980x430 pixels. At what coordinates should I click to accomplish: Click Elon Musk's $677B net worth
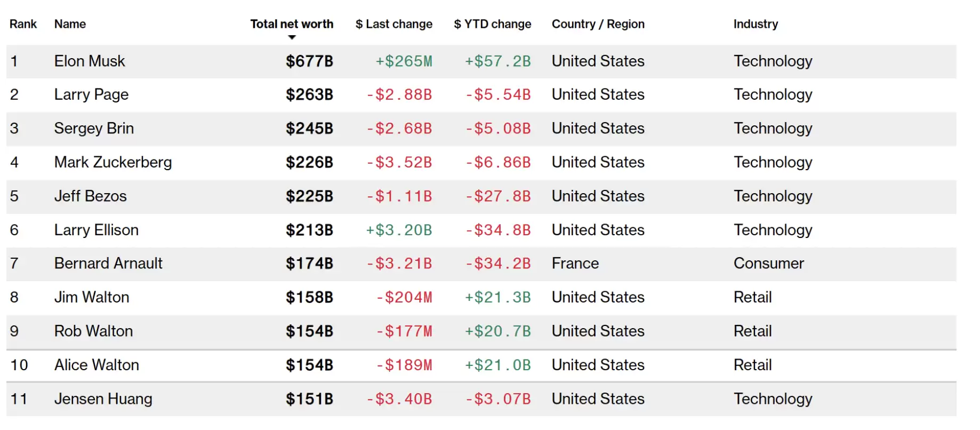coord(309,61)
